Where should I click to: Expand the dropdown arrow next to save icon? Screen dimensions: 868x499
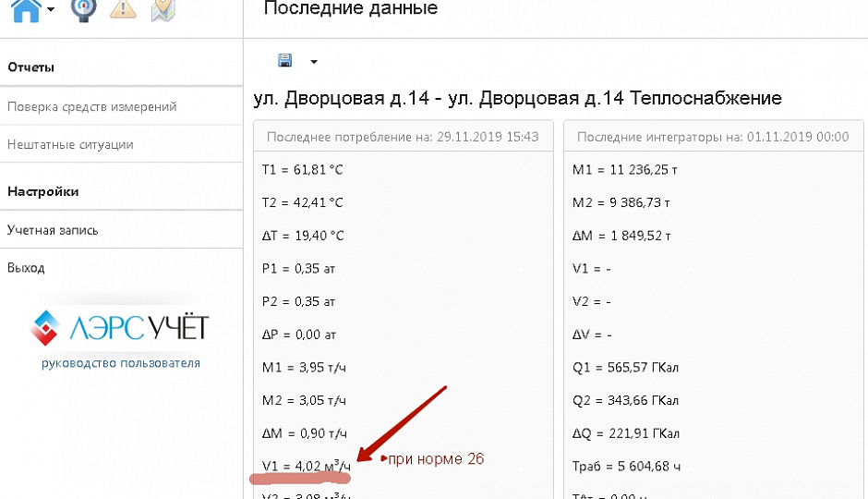click(x=313, y=62)
